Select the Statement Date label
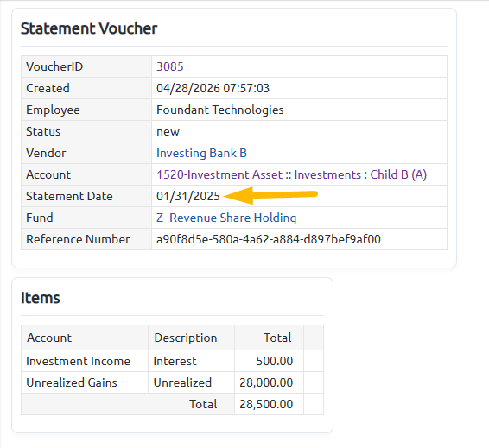 coord(69,196)
